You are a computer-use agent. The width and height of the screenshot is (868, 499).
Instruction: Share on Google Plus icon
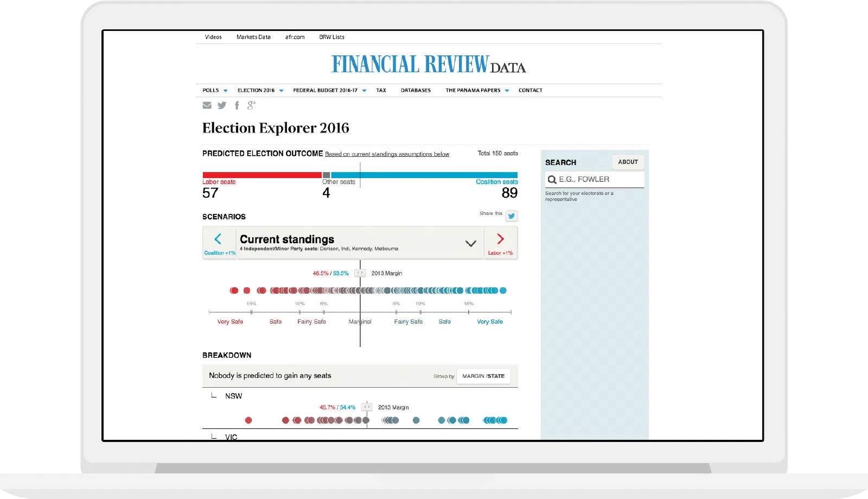point(251,105)
